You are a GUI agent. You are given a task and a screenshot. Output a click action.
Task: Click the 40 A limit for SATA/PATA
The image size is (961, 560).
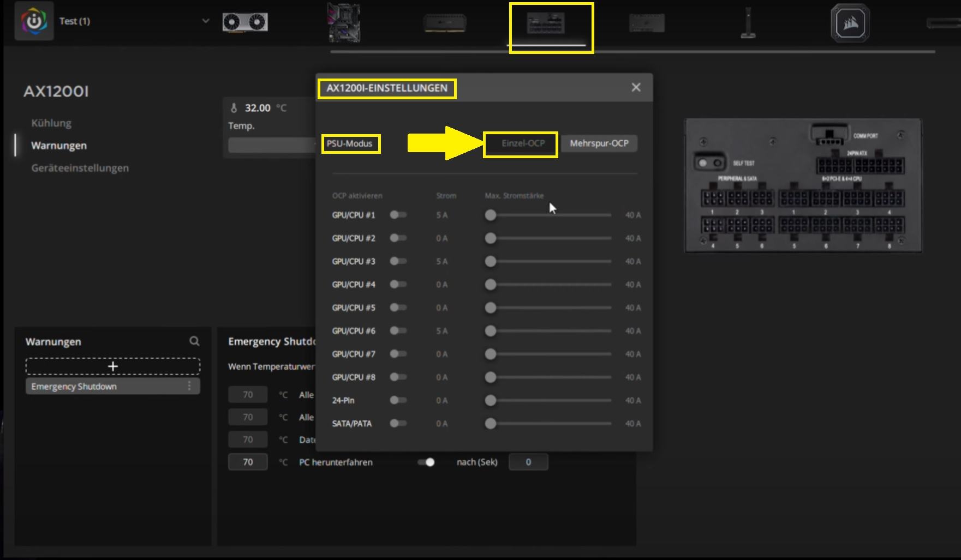click(x=633, y=424)
